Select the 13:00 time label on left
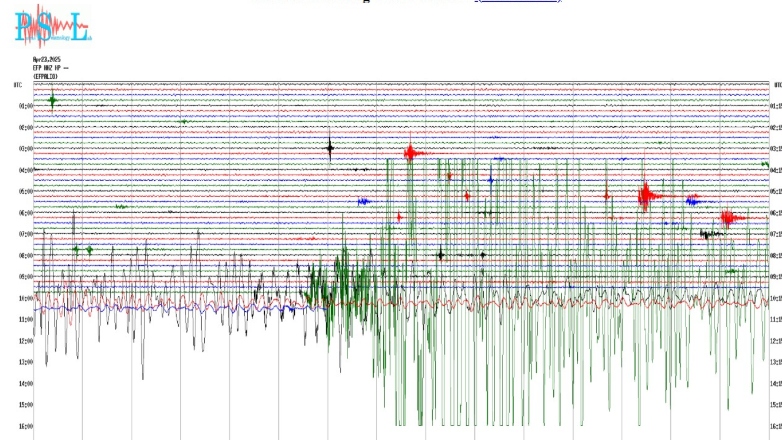Image resolution: width=782 pixels, height=440 pixels. click(26, 362)
